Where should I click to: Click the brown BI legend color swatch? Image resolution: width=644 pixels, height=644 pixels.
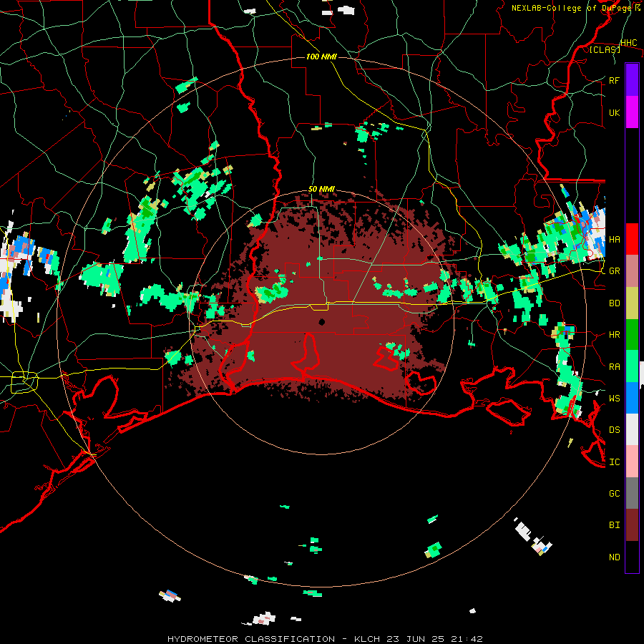click(x=632, y=525)
